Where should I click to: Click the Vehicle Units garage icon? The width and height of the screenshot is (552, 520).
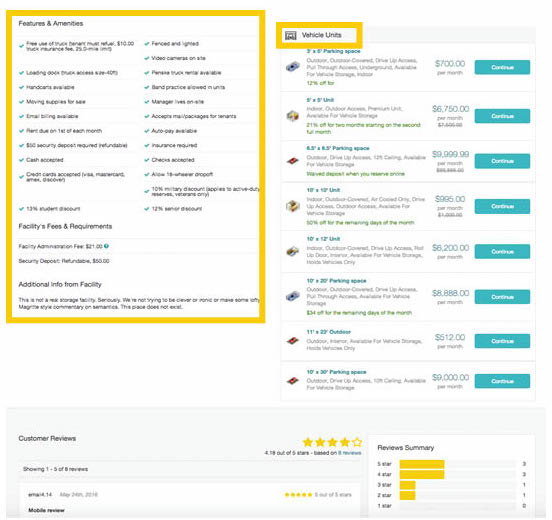[x=290, y=35]
